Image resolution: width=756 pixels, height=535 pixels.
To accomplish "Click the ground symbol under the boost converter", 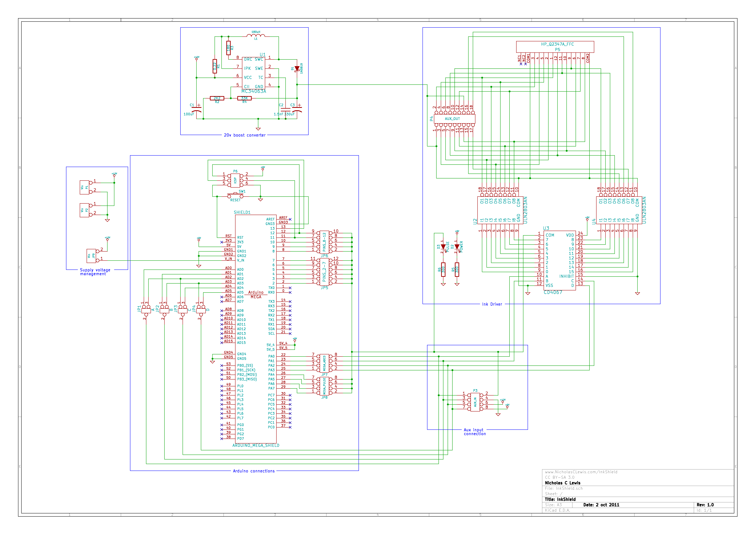I will [258, 129].
